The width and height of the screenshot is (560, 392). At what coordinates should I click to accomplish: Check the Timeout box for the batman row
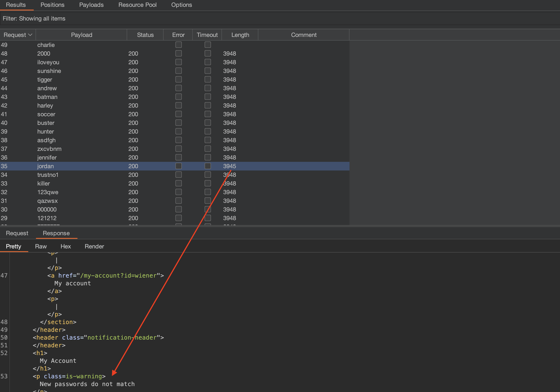pos(208,97)
